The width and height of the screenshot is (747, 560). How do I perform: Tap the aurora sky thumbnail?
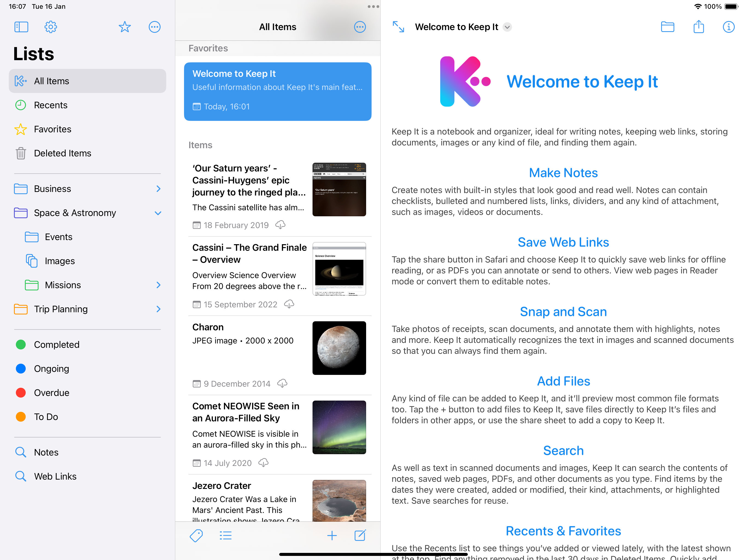[339, 427]
